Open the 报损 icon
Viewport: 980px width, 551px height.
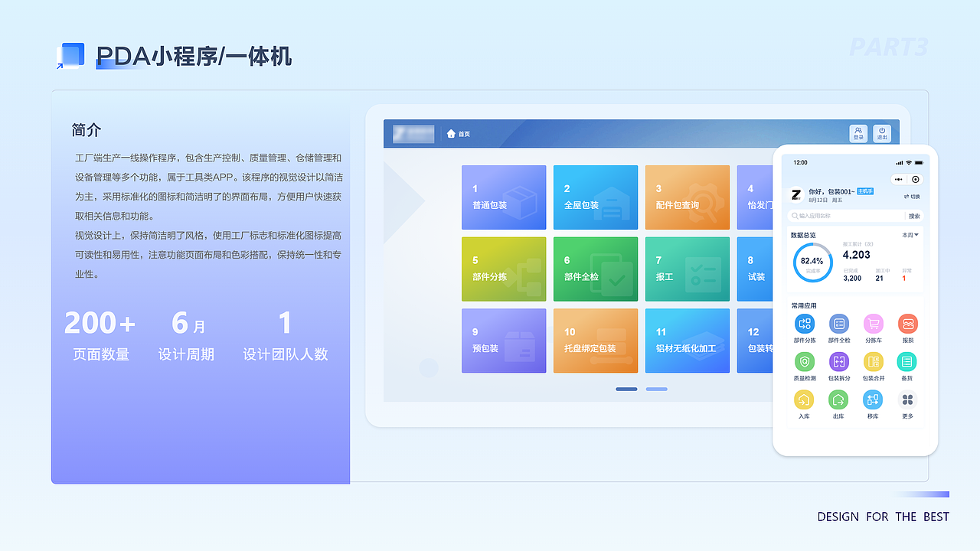(907, 324)
